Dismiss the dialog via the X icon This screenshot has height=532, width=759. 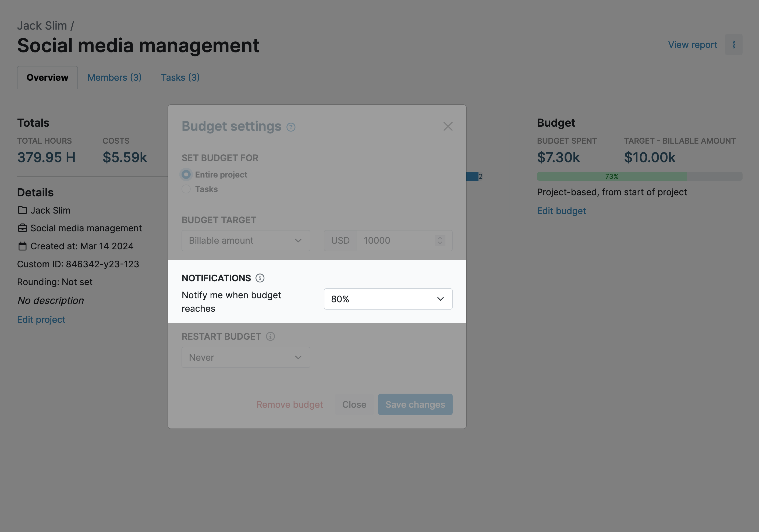tap(448, 126)
